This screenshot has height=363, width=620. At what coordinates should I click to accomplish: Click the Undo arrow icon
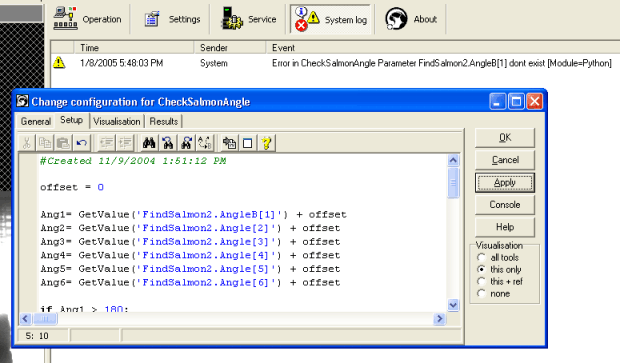tap(82, 143)
